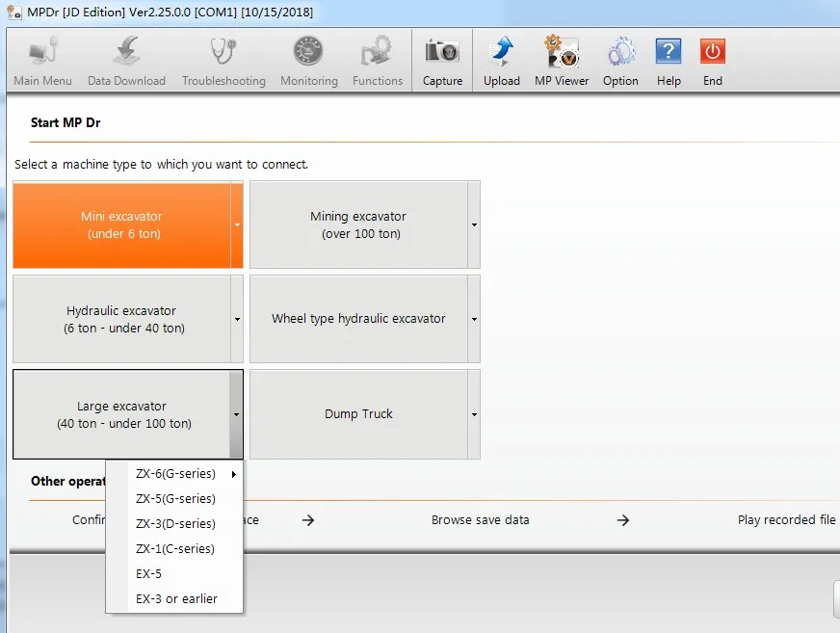Choose ZX-6(G-series) from the menu

pyautogui.click(x=174, y=474)
